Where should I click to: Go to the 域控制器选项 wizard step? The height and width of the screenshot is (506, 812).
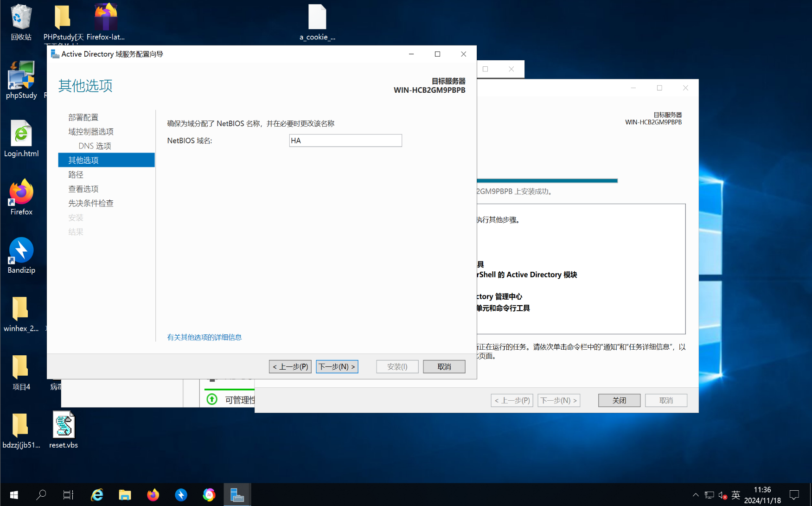[91, 132]
